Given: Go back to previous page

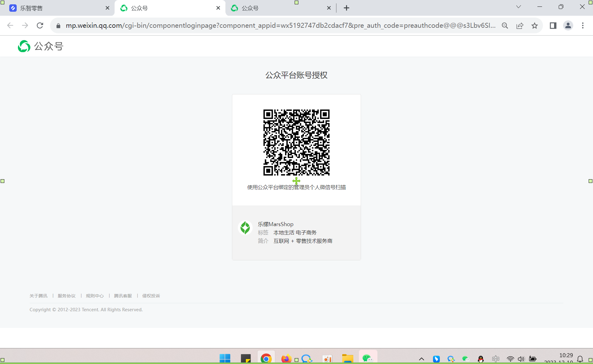Looking at the screenshot, I should [10, 26].
